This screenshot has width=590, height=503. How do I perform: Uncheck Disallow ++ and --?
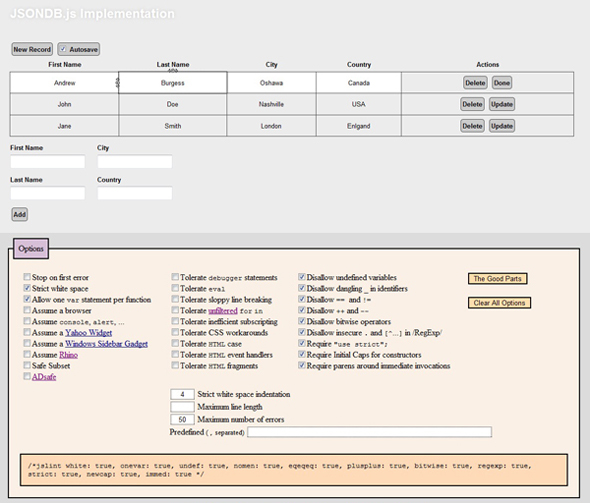(302, 310)
